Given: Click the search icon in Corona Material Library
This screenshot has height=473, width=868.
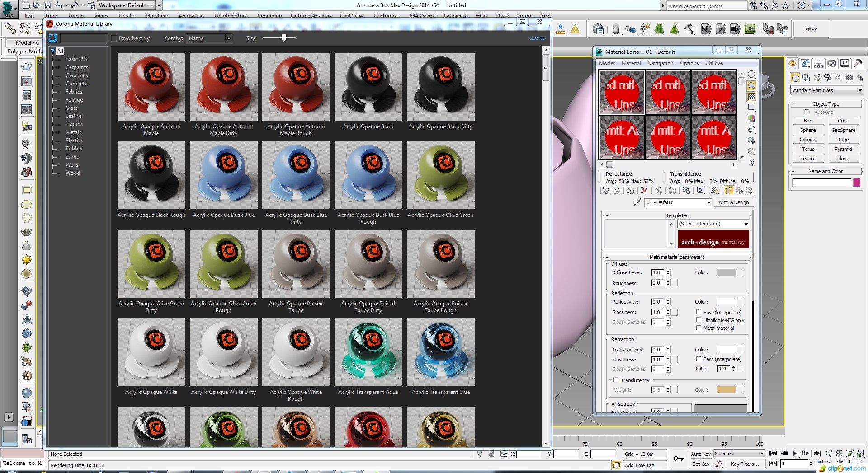Looking at the screenshot, I should click(53, 38).
